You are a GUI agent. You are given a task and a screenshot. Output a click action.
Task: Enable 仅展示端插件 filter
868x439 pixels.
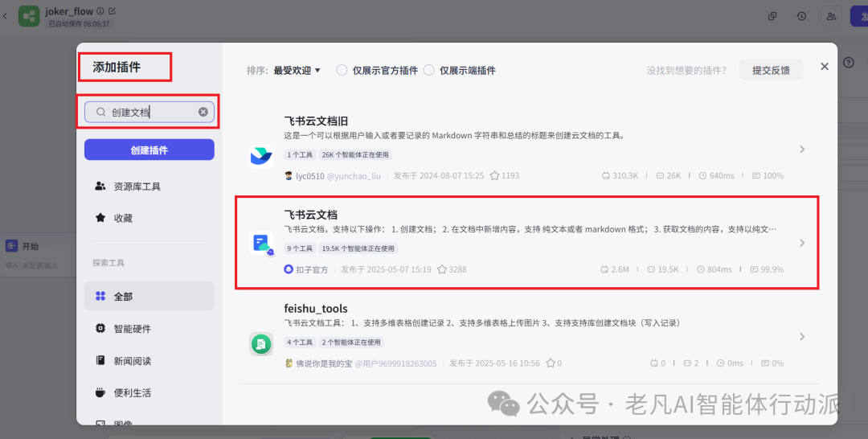click(x=428, y=70)
